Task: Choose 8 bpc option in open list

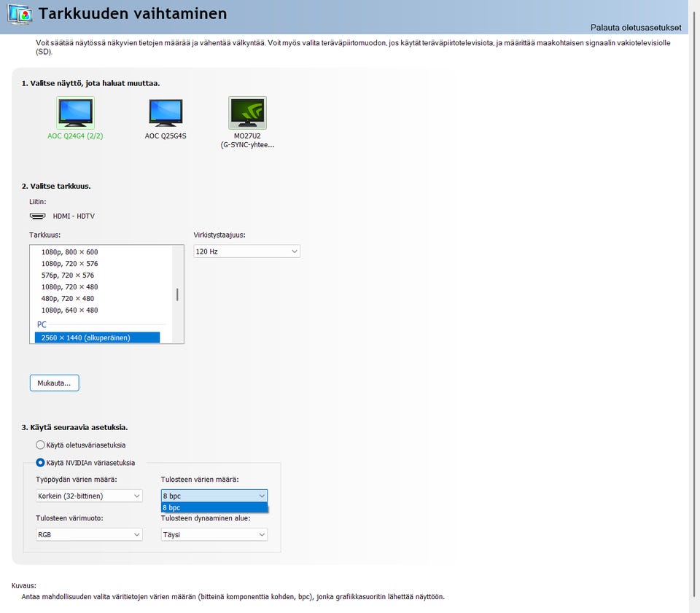Action: click(x=214, y=508)
